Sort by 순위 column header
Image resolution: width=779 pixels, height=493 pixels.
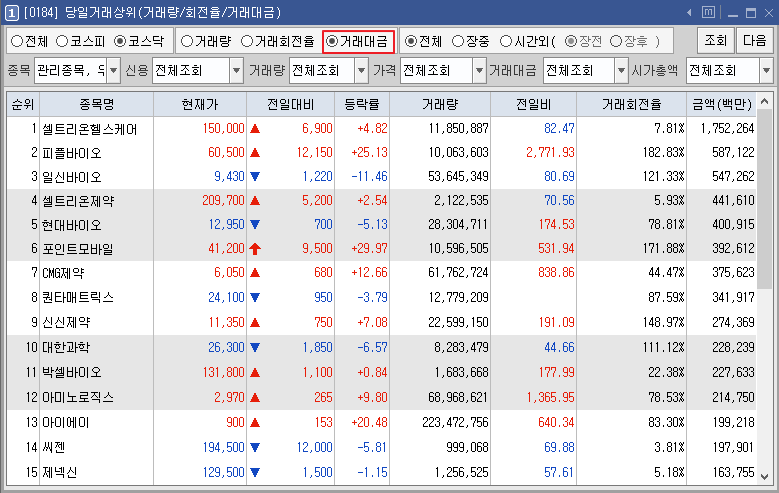click(x=23, y=104)
